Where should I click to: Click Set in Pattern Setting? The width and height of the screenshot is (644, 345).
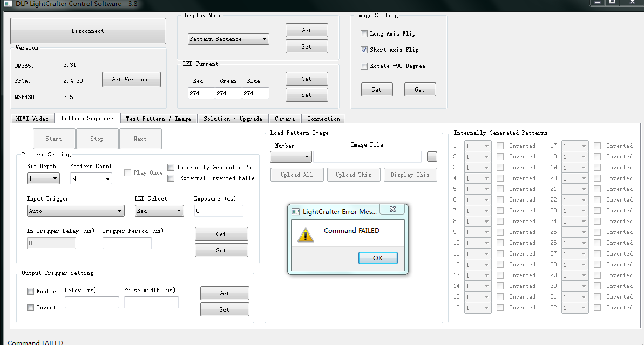point(221,250)
